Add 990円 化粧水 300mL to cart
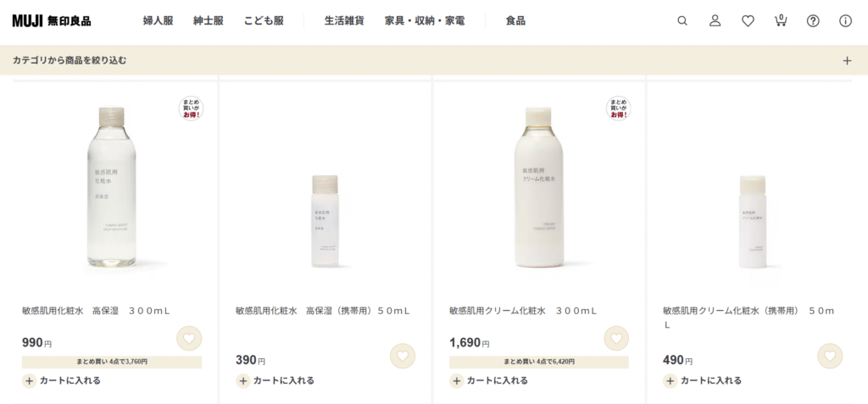This screenshot has height=404, width=868. click(61, 381)
